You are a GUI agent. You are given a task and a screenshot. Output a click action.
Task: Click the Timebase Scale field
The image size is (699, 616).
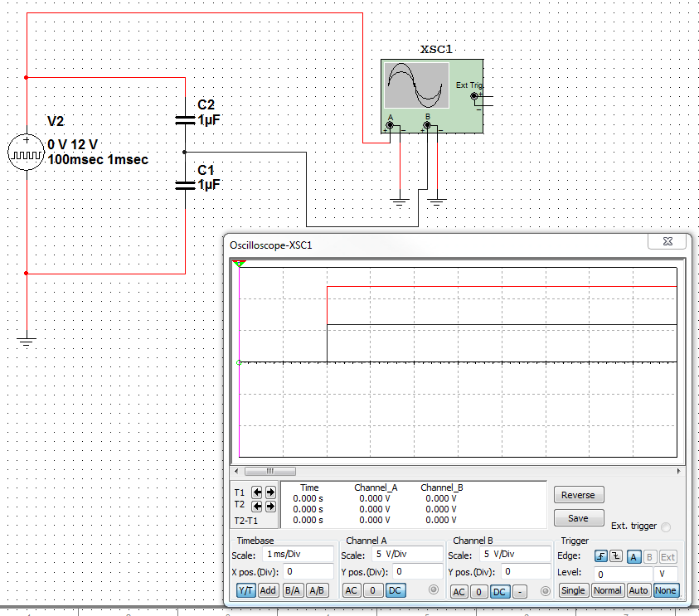pos(297,554)
